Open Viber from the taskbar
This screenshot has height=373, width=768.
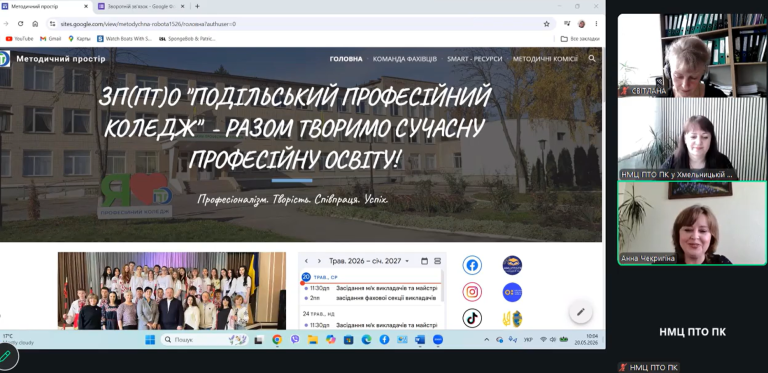point(294,339)
